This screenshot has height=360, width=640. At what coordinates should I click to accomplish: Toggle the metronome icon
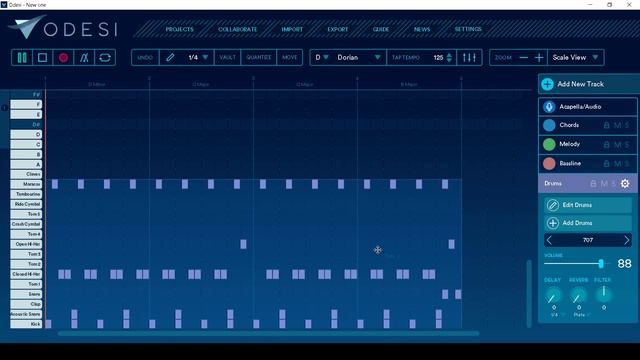[x=84, y=58]
